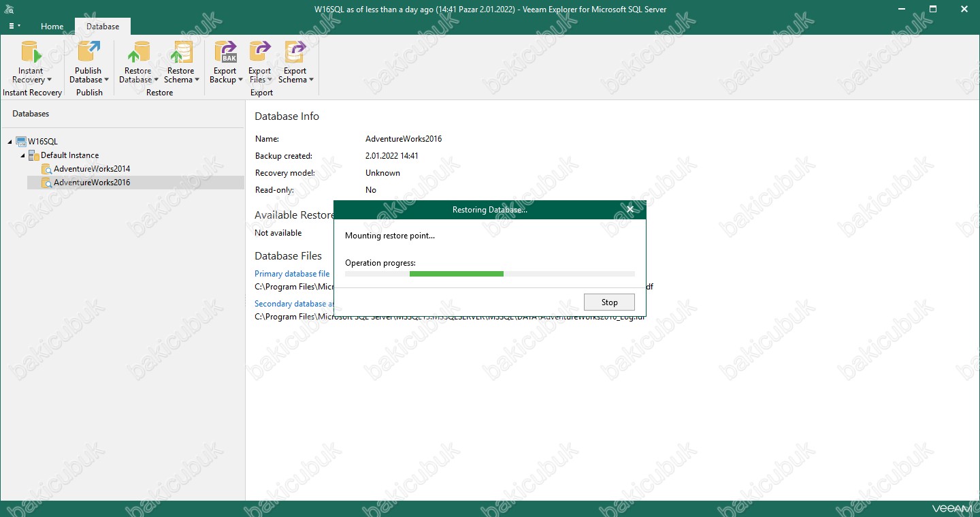
Task: Select AdventureWorks2014 in the tree
Action: click(x=92, y=169)
